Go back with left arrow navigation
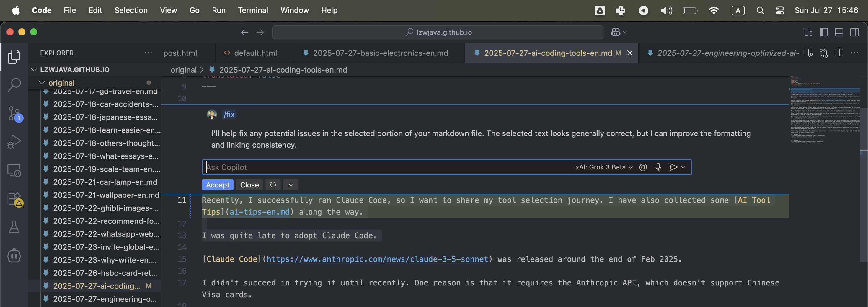The height and width of the screenshot is (307, 868). pyautogui.click(x=244, y=32)
